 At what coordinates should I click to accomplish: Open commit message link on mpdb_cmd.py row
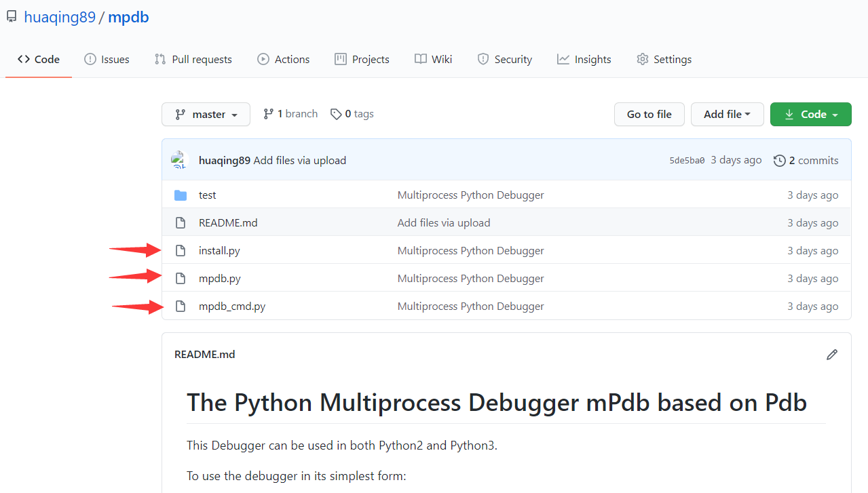[x=471, y=307]
